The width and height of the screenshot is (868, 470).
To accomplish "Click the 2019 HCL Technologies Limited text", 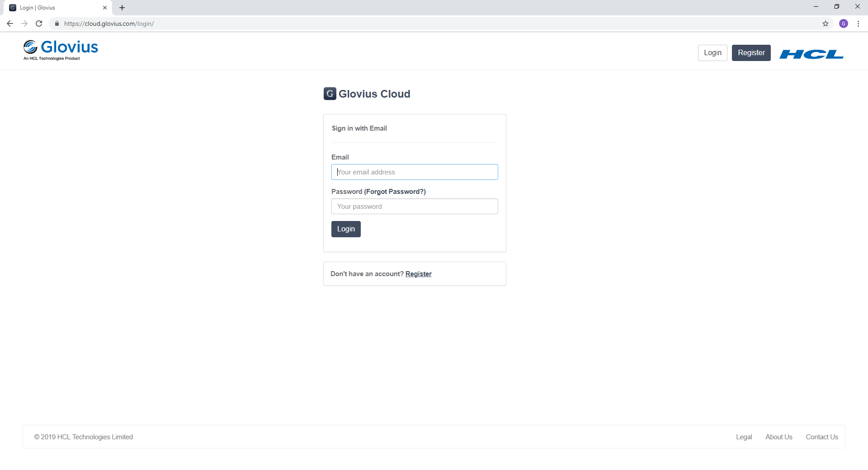I will (84, 437).
